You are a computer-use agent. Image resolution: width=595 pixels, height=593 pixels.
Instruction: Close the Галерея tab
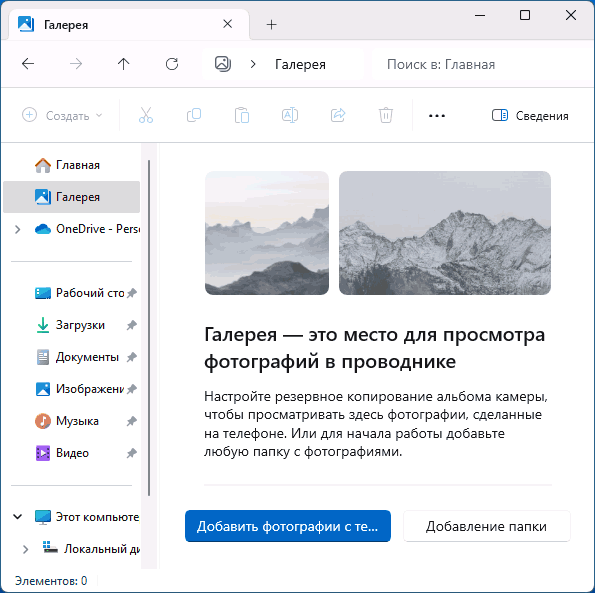tap(228, 24)
